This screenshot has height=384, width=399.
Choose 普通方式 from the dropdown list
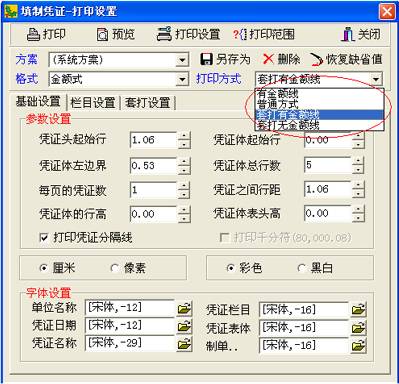320,104
